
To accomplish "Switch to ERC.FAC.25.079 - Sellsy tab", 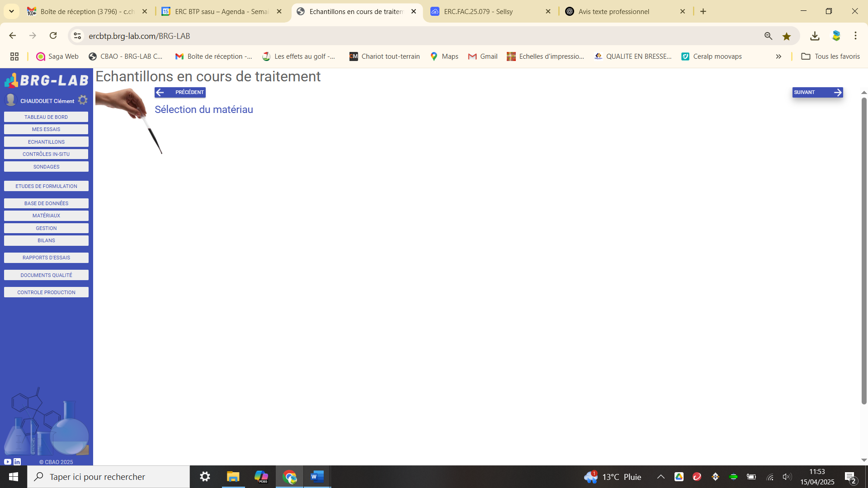I will [x=478, y=12].
